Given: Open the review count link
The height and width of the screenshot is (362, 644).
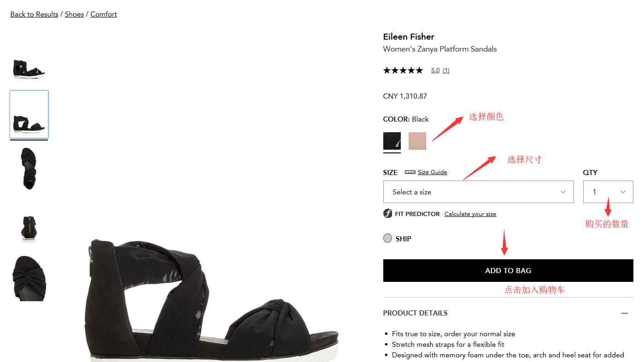Looking at the screenshot, I should [446, 70].
